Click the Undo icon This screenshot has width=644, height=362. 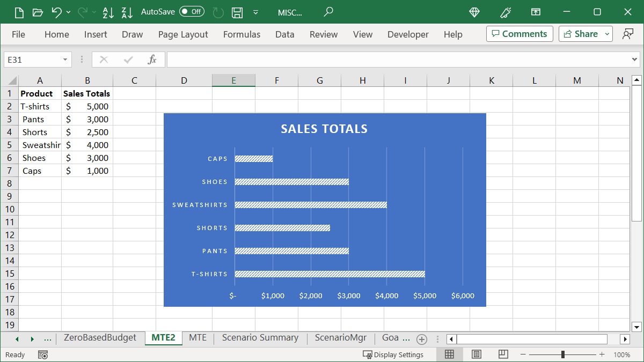(x=57, y=12)
